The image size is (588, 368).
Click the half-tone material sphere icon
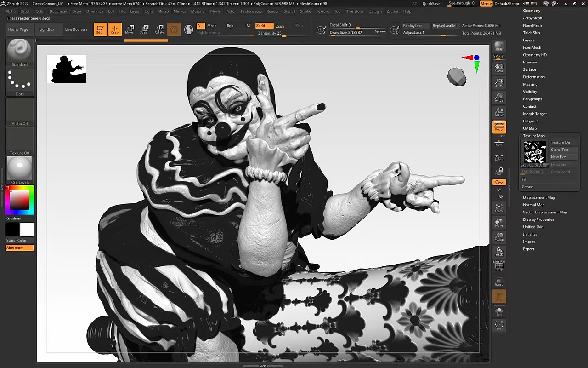[188, 29]
